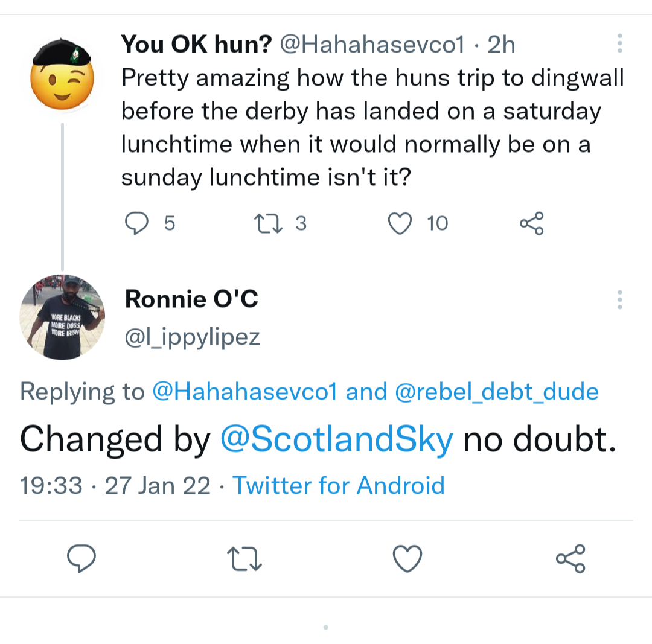Click the @l_ippylipez handle

tap(192, 337)
